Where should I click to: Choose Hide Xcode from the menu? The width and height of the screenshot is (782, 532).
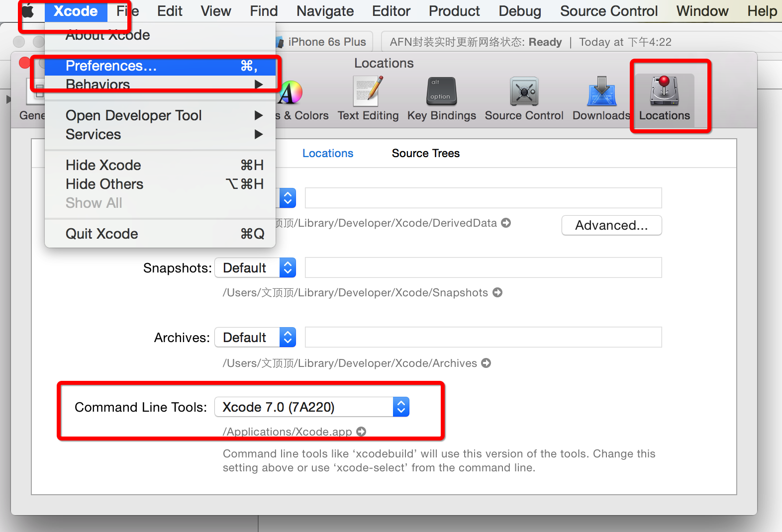point(160,165)
